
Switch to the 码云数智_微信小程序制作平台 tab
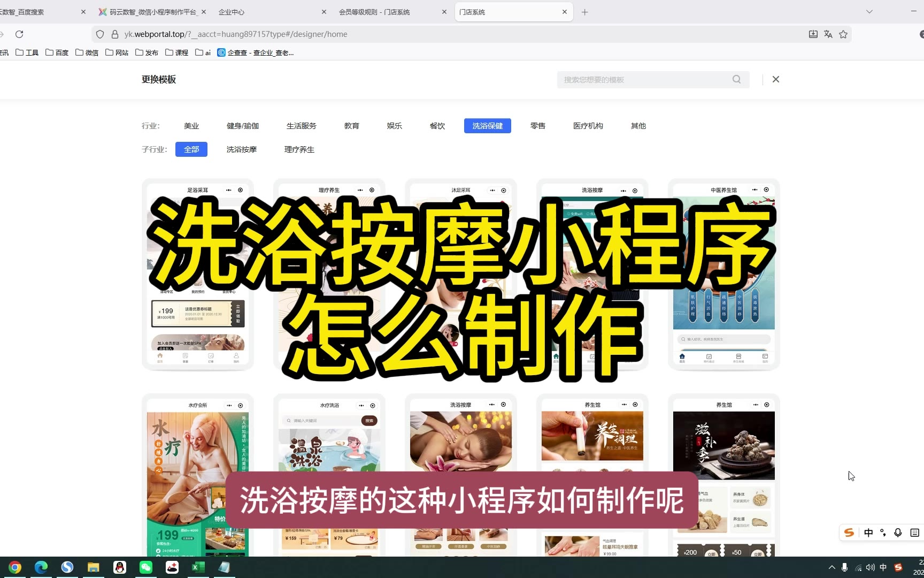click(x=151, y=12)
